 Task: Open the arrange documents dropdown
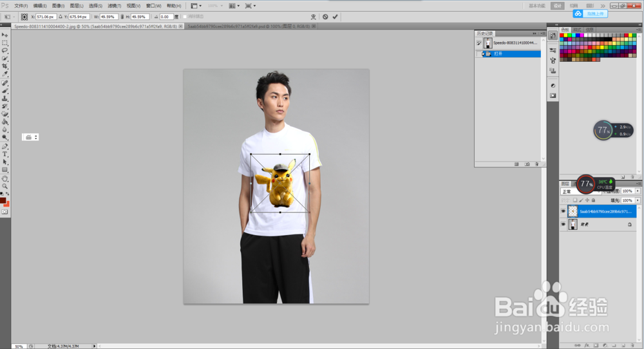pyautogui.click(x=234, y=6)
